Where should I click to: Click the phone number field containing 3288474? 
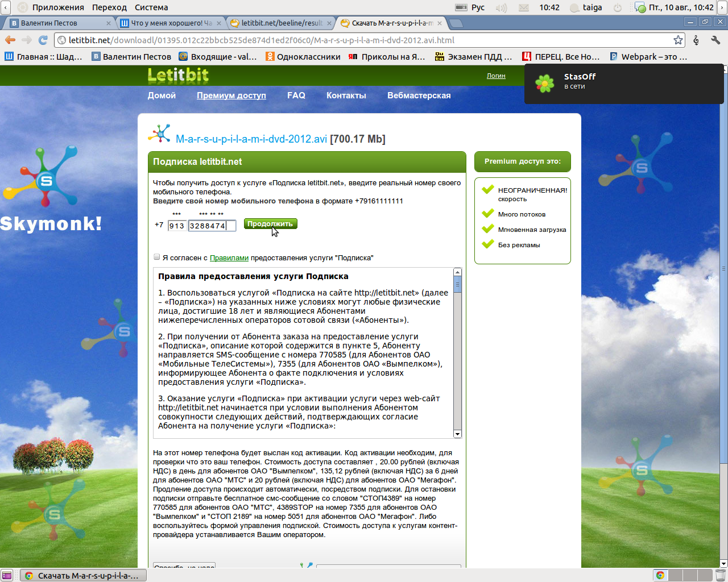coord(212,226)
